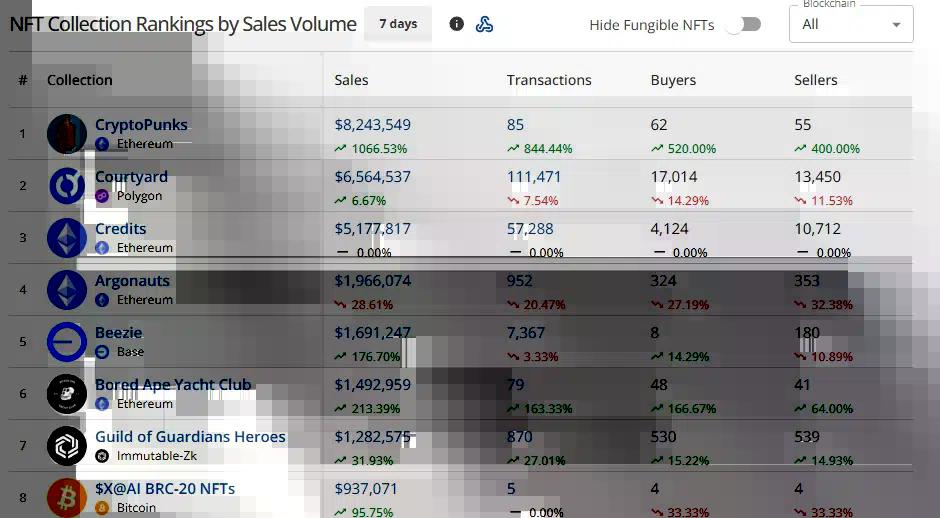Click CryptoPunks transactions count 85

tap(515, 125)
